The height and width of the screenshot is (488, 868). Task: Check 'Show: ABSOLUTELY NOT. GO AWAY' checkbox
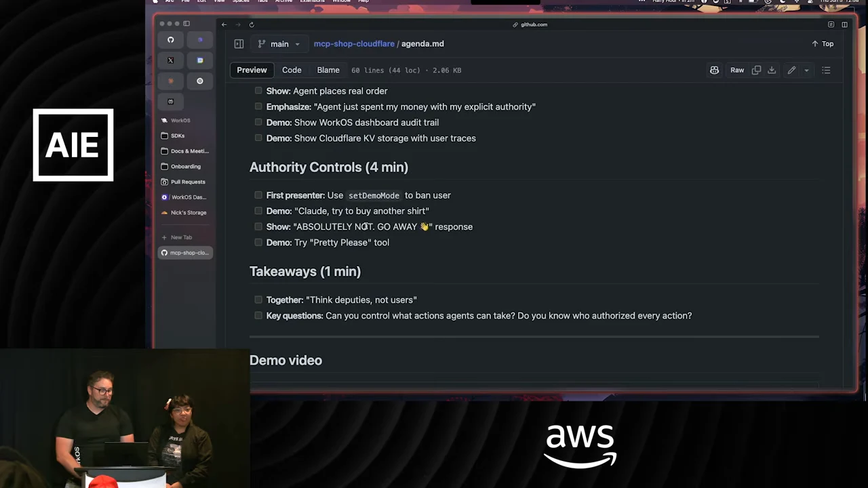pos(258,226)
